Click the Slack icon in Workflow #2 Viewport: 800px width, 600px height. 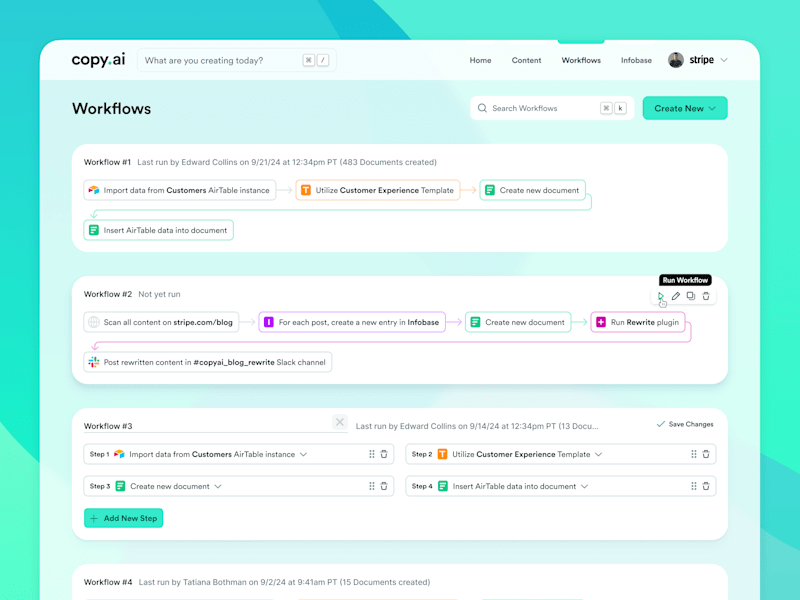point(94,362)
